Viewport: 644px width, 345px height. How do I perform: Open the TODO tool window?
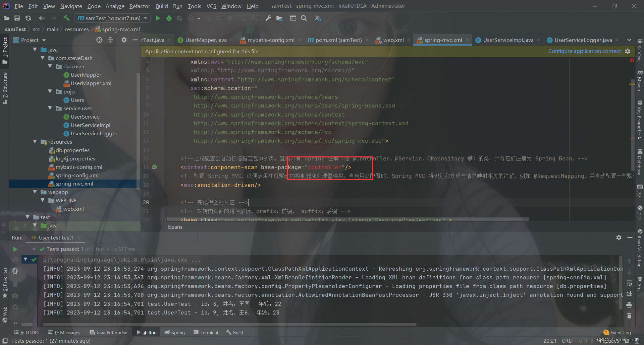[26, 333]
